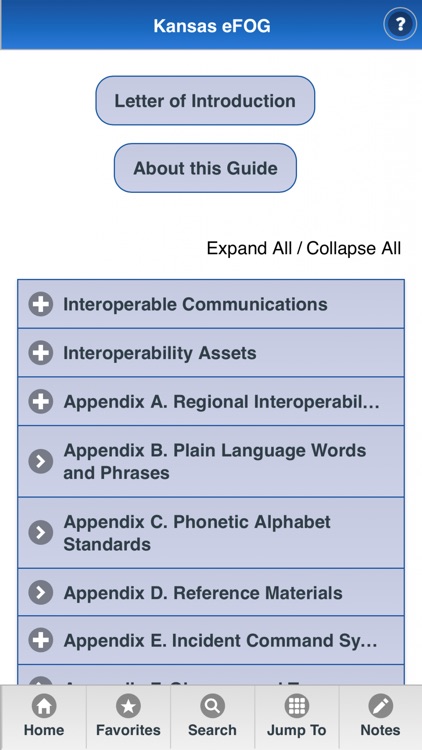The width and height of the screenshot is (422, 750).
Task: Open Appendix D. Reference Materials
Action: tap(211, 593)
